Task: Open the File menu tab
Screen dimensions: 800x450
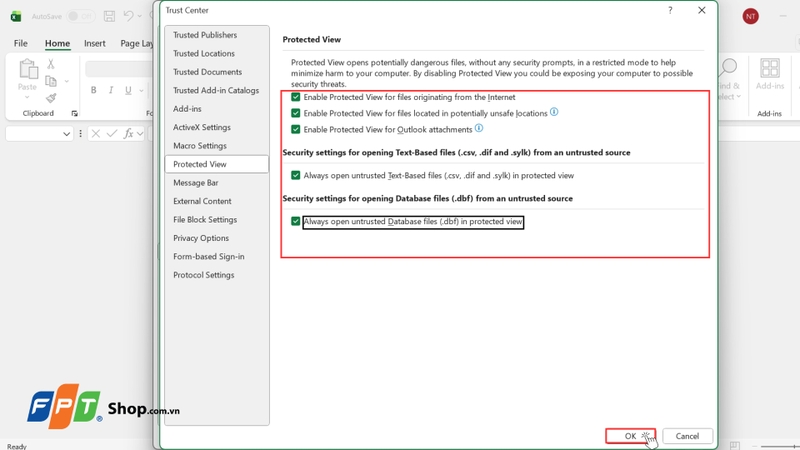Action: [20, 43]
